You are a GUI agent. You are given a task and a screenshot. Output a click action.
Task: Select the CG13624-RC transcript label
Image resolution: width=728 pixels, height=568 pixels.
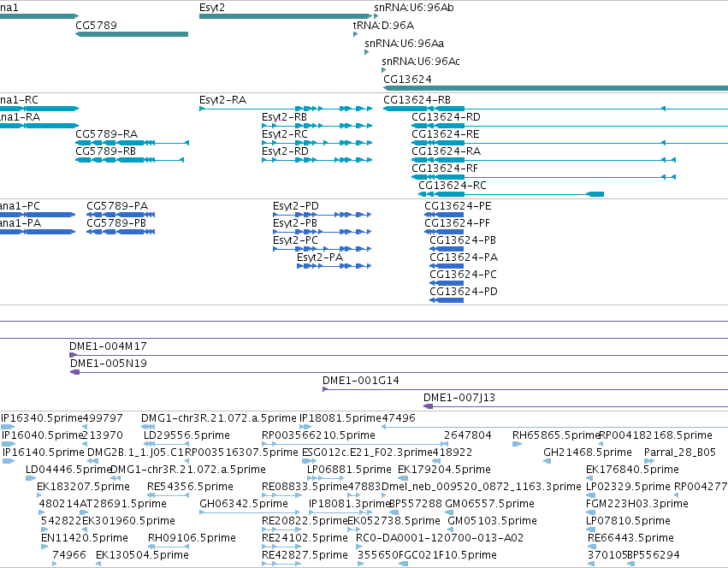[x=453, y=186]
